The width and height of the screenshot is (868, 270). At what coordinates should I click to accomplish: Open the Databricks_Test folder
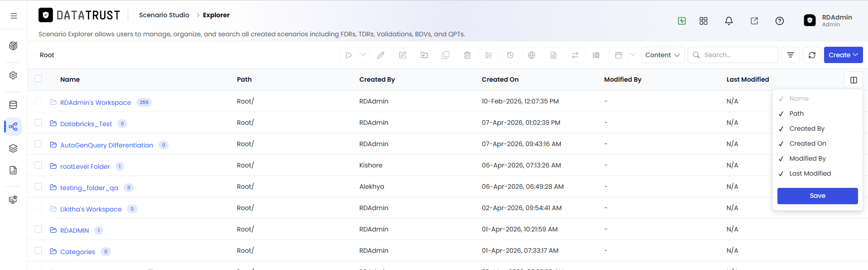86,124
